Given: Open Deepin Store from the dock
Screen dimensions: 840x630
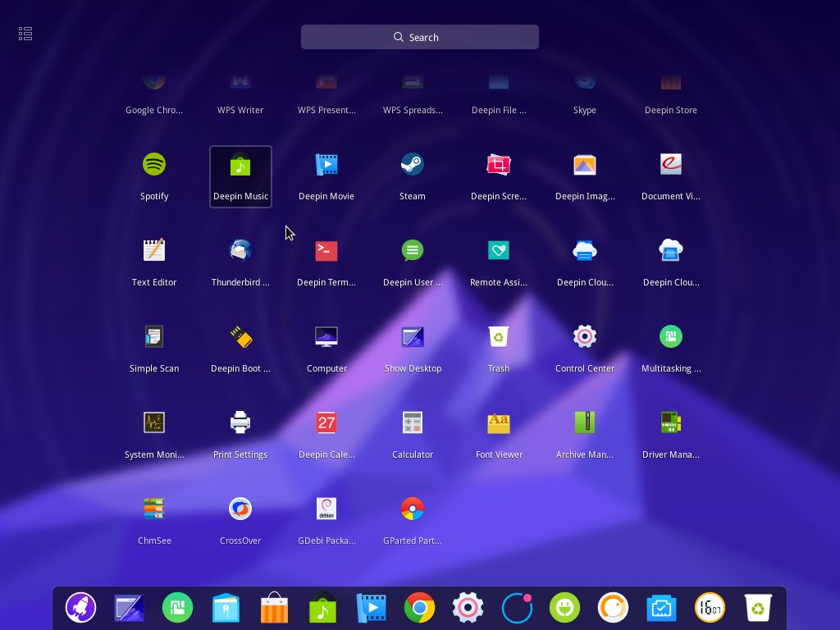Looking at the screenshot, I should click(x=274, y=608).
